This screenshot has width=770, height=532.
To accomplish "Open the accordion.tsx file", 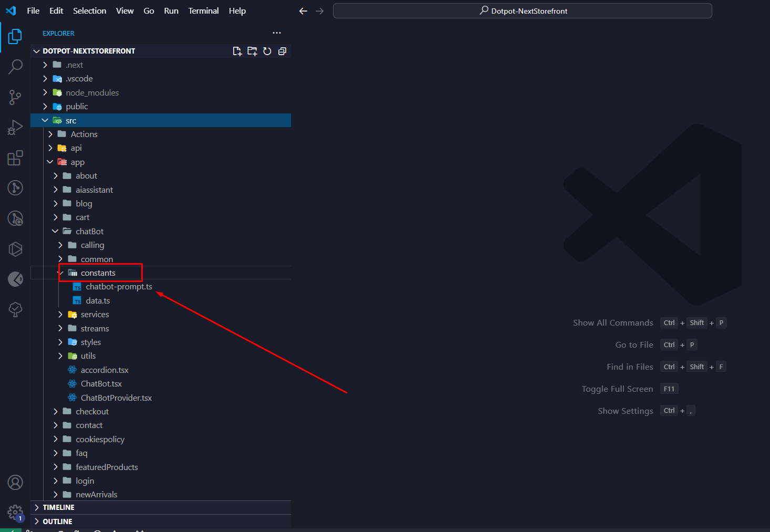I will pyautogui.click(x=161, y=370).
